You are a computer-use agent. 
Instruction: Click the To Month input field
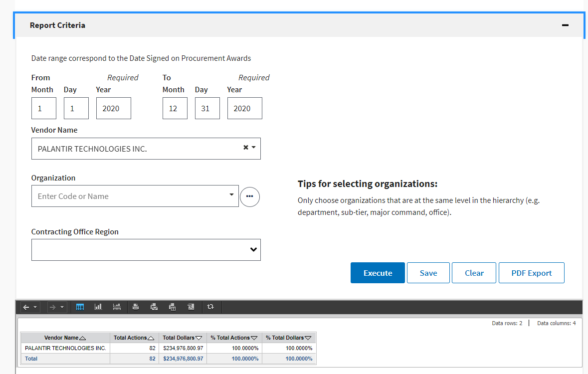pos(175,108)
